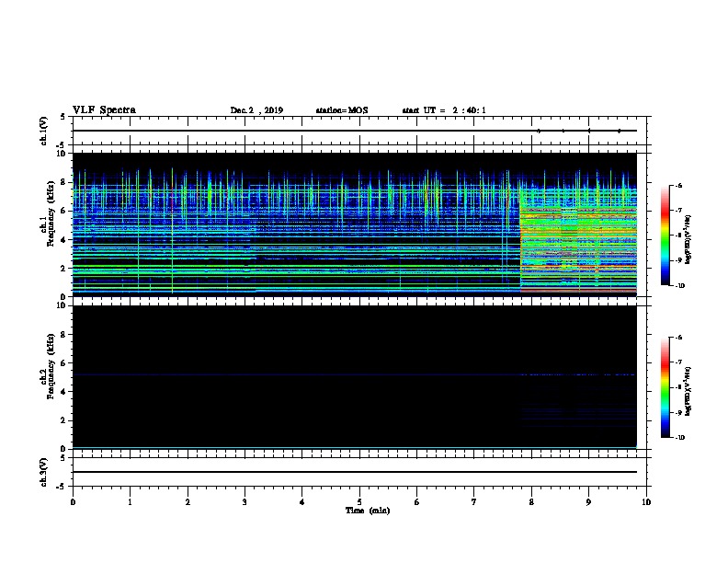The width and height of the screenshot is (728, 563).
Task: Click the "8" tick on ch.1 frequency axis
Action: [x=64, y=182]
